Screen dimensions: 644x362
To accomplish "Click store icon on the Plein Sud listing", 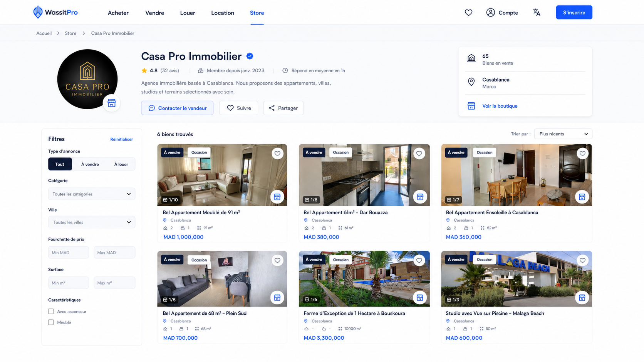I will (277, 298).
